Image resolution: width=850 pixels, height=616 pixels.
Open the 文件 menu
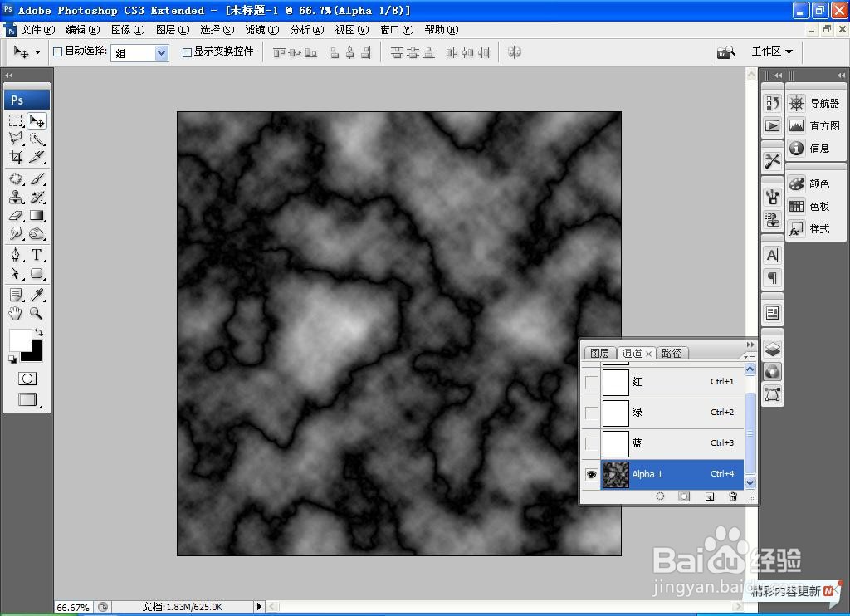pyautogui.click(x=38, y=30)
